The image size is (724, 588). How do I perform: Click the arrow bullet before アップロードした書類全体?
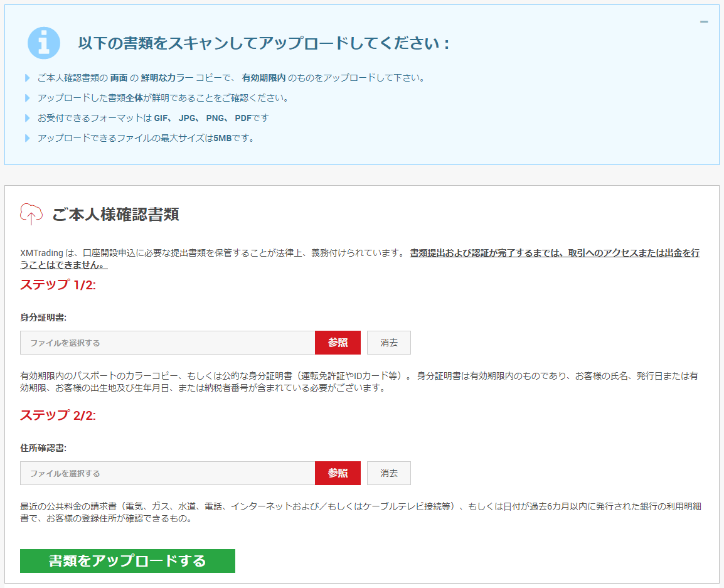[27, 99]
